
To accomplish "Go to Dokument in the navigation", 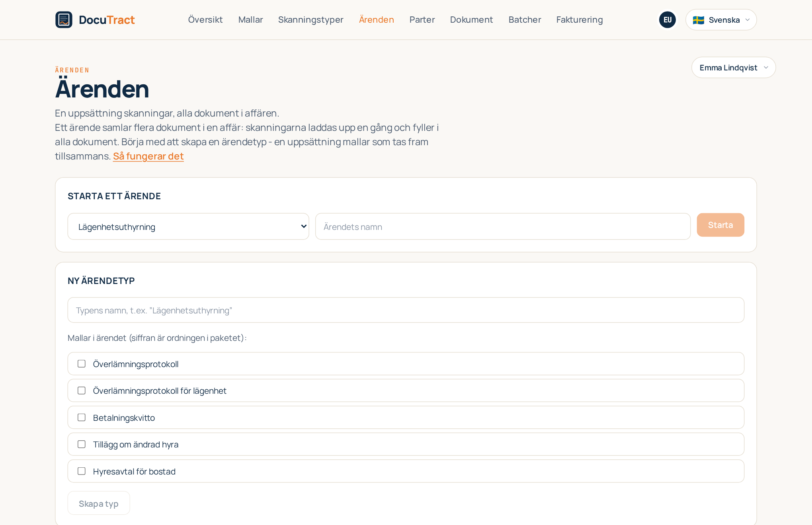I will pyautogui.click(x=472, y=19).
